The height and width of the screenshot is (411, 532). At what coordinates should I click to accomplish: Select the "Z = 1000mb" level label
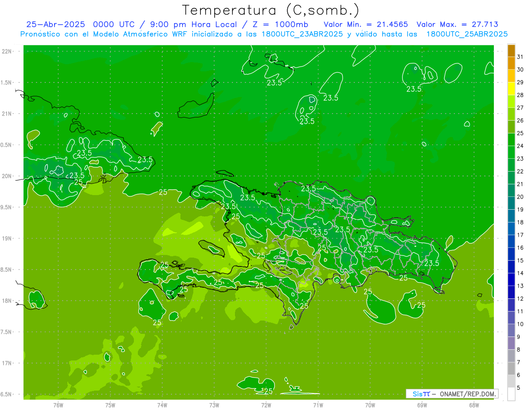pyautogui.click(x=280, y=24)
